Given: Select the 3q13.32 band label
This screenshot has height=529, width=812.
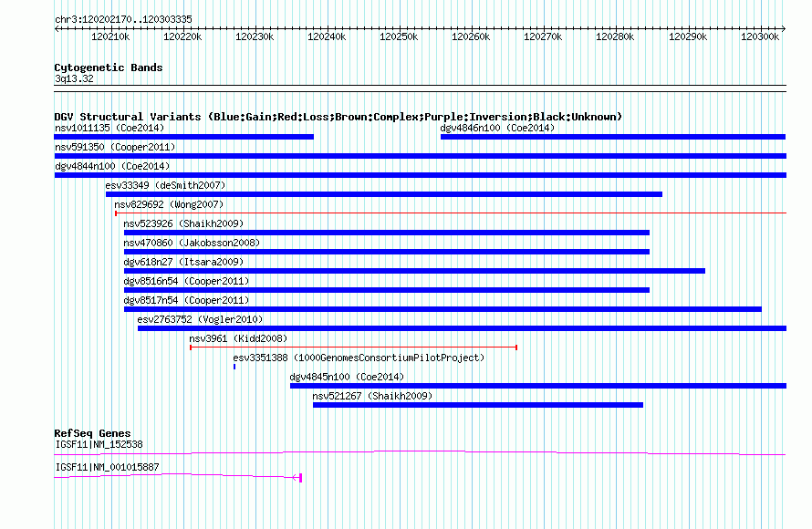Looking at the screenshot, I should pyautogui.click(x=74, y=78).
